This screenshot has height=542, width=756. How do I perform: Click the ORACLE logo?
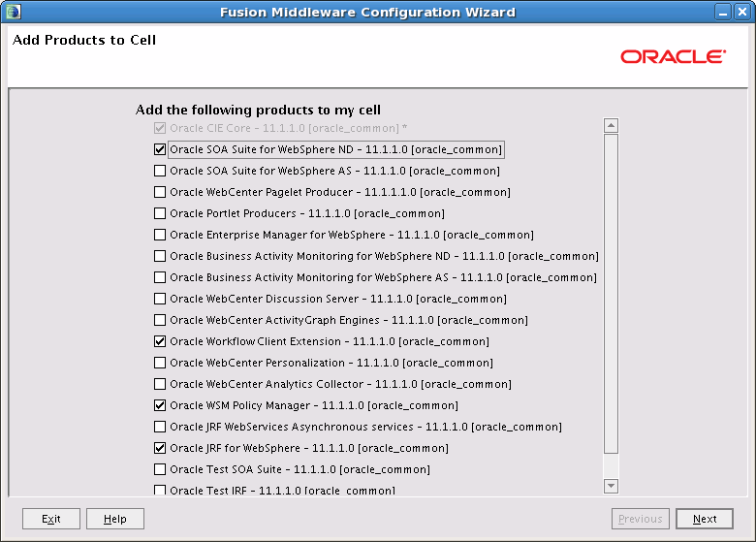tap(673, 57)
